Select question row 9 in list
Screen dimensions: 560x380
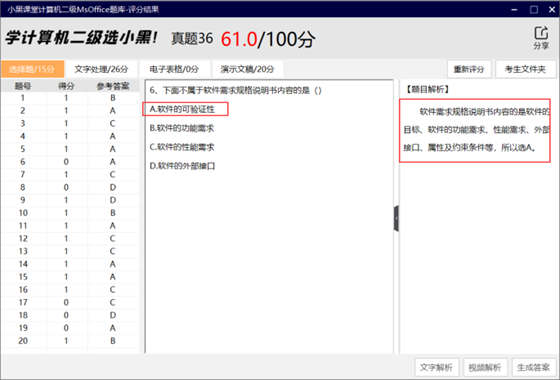pyautogui.click(x=70, y=200)
